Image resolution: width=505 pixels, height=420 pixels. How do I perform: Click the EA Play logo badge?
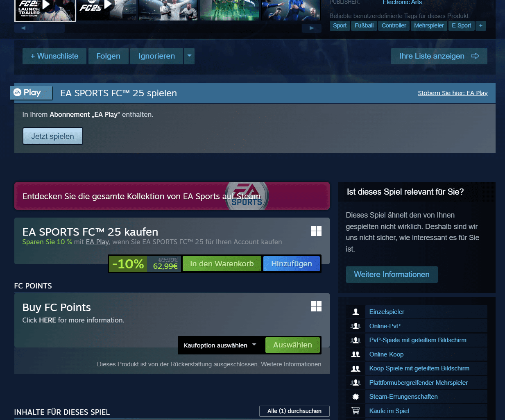[x=31, y=93]
